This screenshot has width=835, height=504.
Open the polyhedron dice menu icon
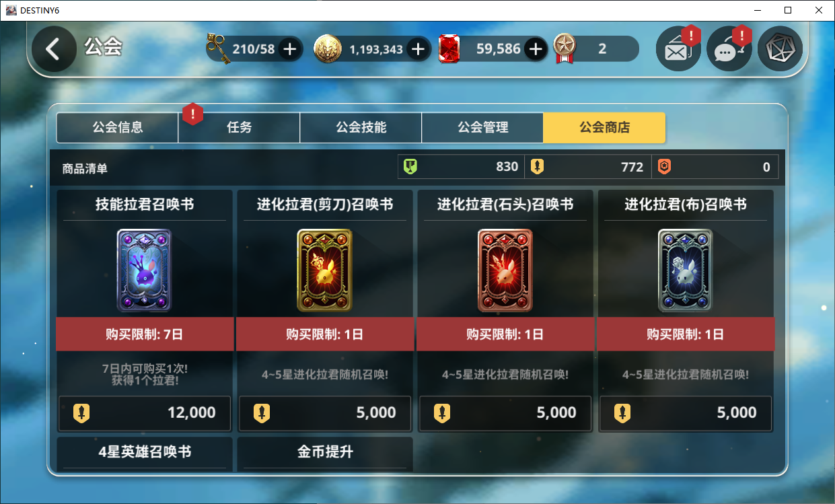click(x=780, y=49)
